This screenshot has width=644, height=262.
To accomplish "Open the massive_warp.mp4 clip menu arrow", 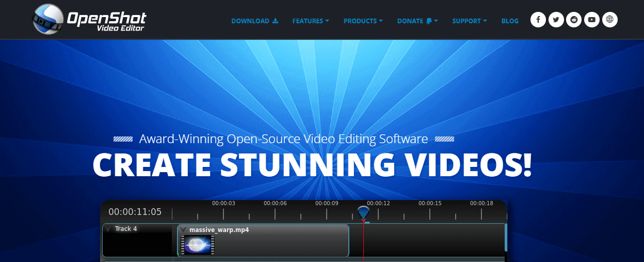I will [x=183, y=230].
